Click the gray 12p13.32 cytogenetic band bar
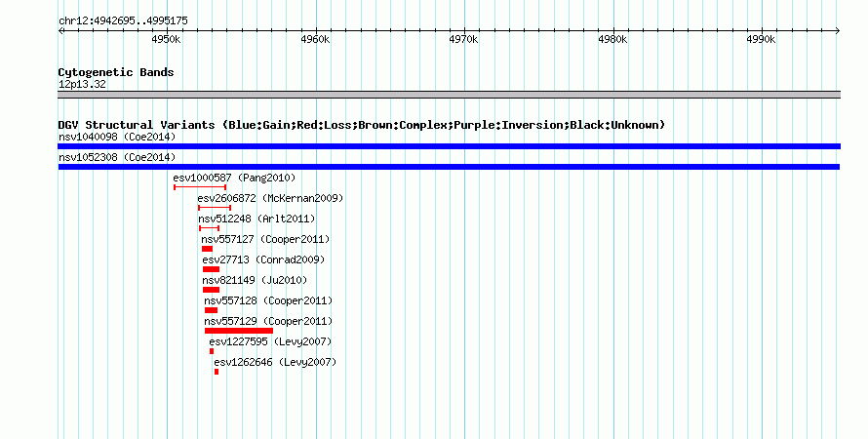This screenshot has width=868, height=439. pos(449,95)
